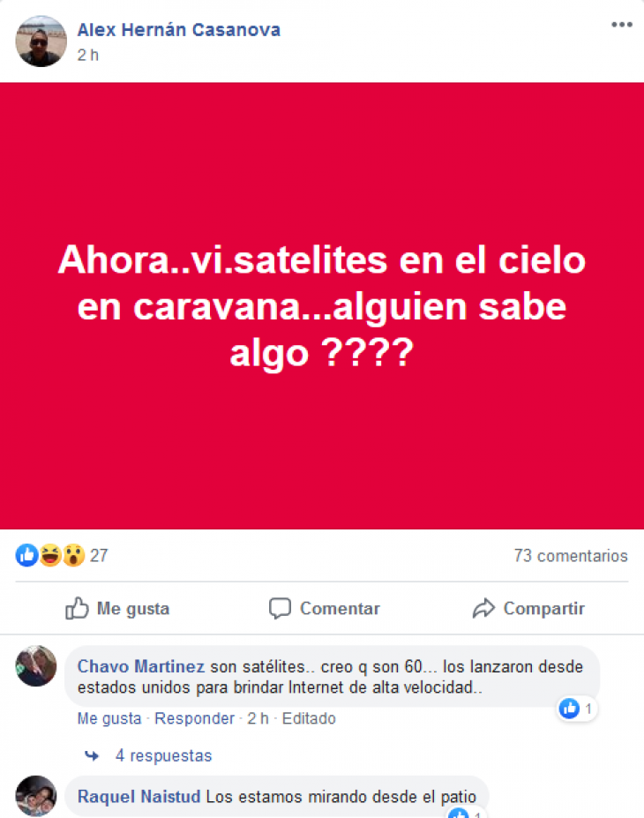
Task: Click the post's 2 h timestamp
Action: pos(88,56)
